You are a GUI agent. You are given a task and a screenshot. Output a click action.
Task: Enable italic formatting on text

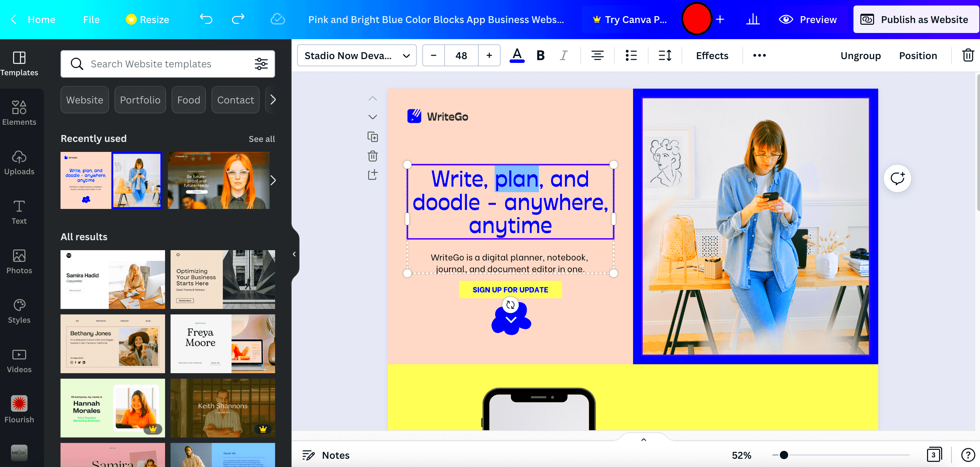point(563,55)
